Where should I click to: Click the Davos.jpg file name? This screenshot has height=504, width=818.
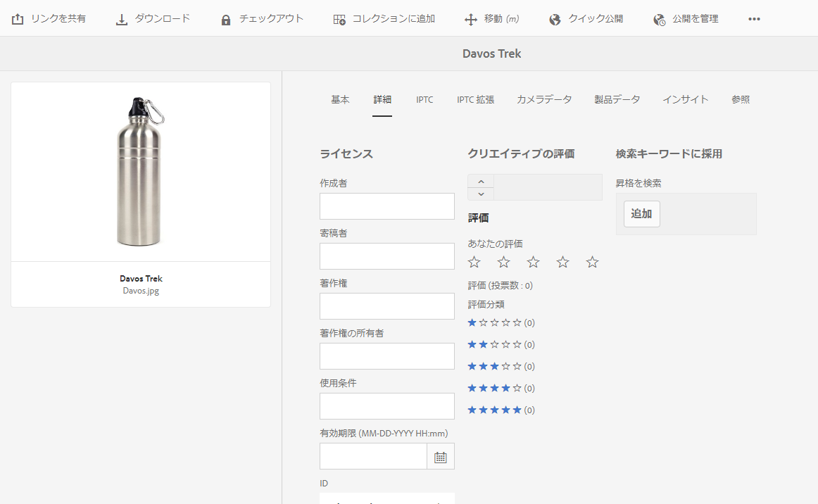click(141, 291)
